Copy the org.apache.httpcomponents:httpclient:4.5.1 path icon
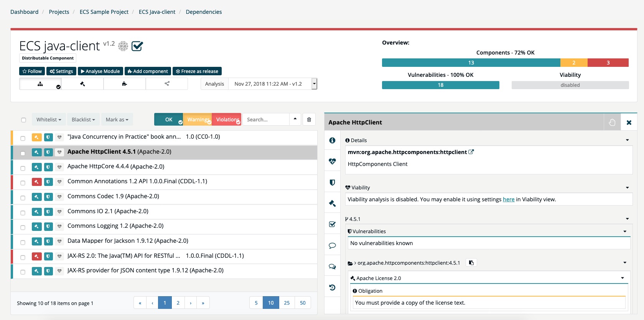Image resolution: width=644 pixels, height=320 pixels. [471, 263]
